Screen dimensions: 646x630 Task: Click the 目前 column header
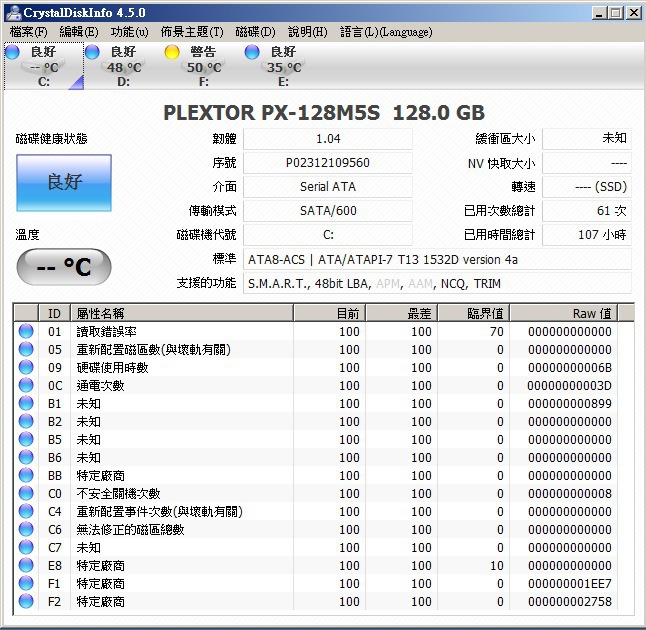coord(329,313)
